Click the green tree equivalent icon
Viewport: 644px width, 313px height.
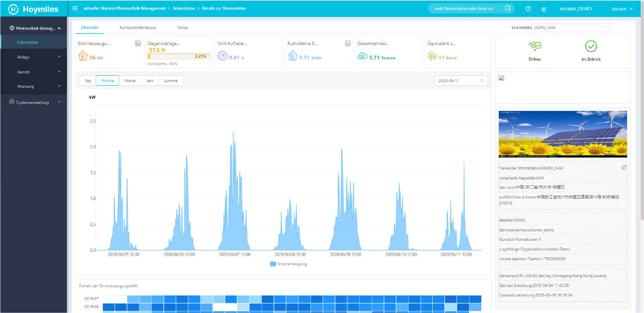(x=432, y=56)
